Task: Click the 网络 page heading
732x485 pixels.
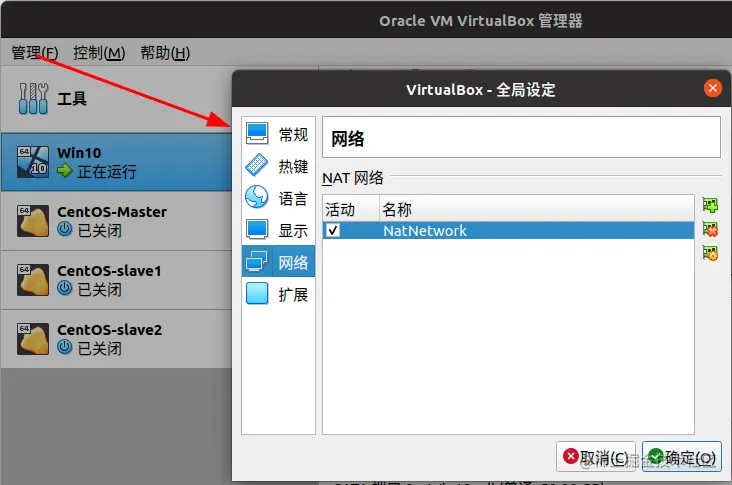Action: click(348, 139)
